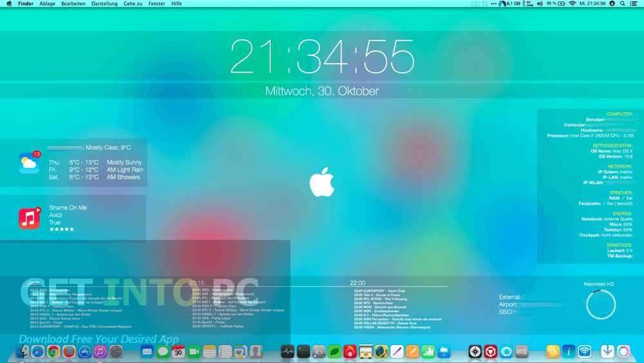Launch Messages from the dock
644x363 pixels.
163,351
